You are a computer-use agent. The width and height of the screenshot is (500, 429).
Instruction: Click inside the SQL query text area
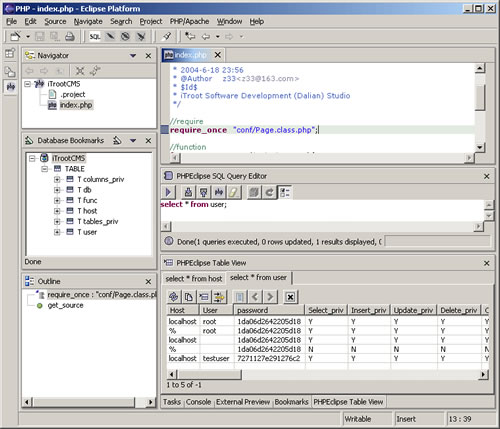click(x=322, y=211)
